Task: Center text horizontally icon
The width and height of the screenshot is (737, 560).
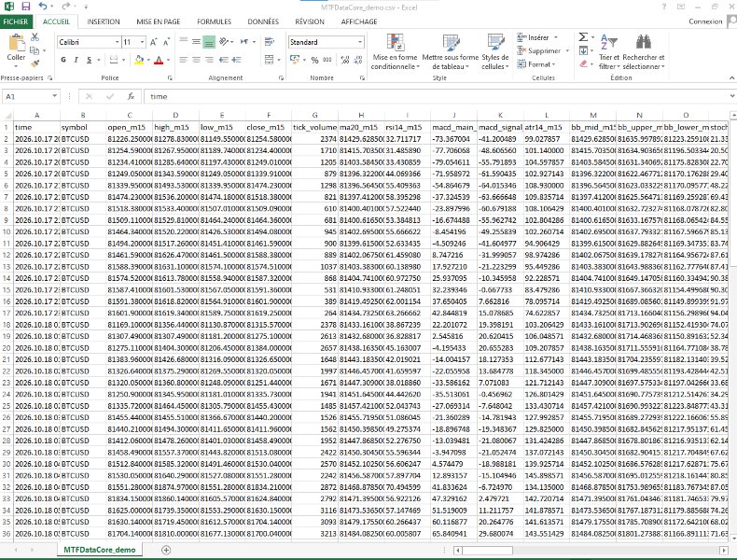Action: pos(196,60)
